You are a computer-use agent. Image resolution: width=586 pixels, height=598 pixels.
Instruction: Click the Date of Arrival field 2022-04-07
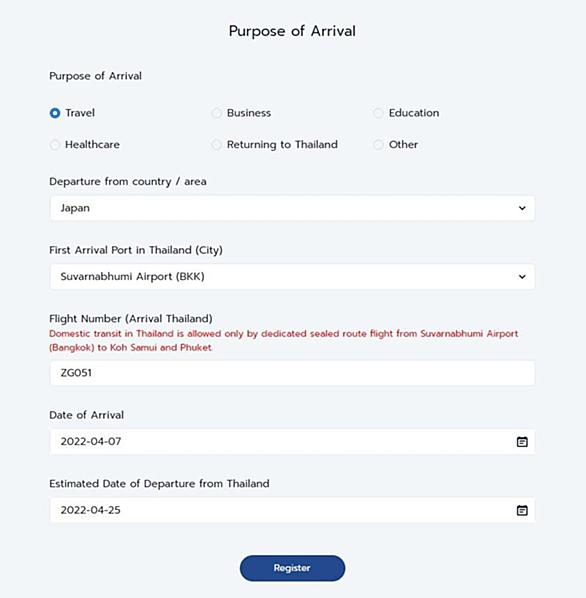(x=292, y=442)
